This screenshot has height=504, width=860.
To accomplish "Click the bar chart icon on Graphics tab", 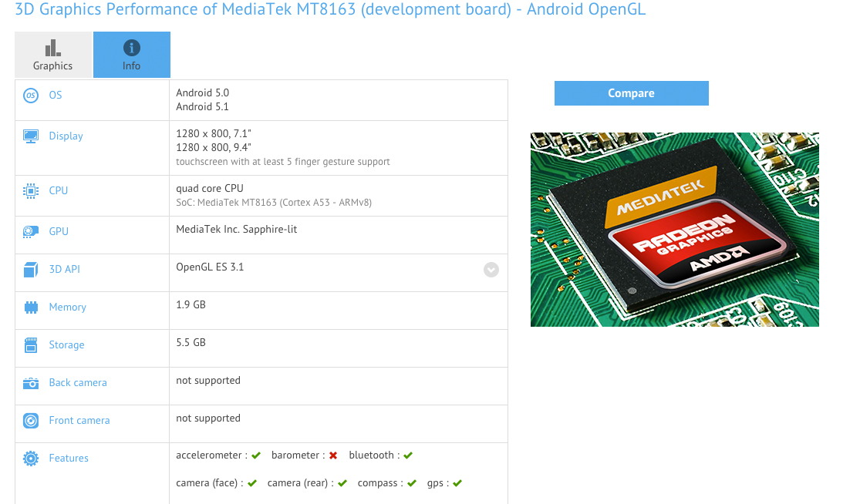I will click(x=52, y=48).
